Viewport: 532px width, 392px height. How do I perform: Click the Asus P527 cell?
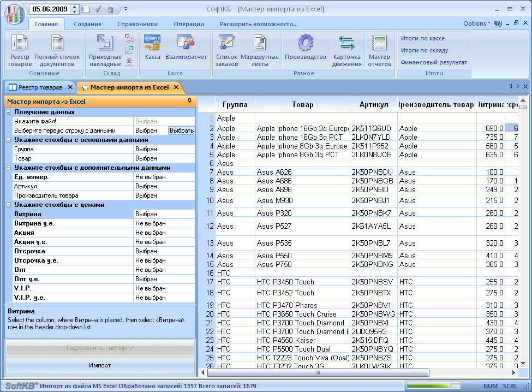[302, 226]
